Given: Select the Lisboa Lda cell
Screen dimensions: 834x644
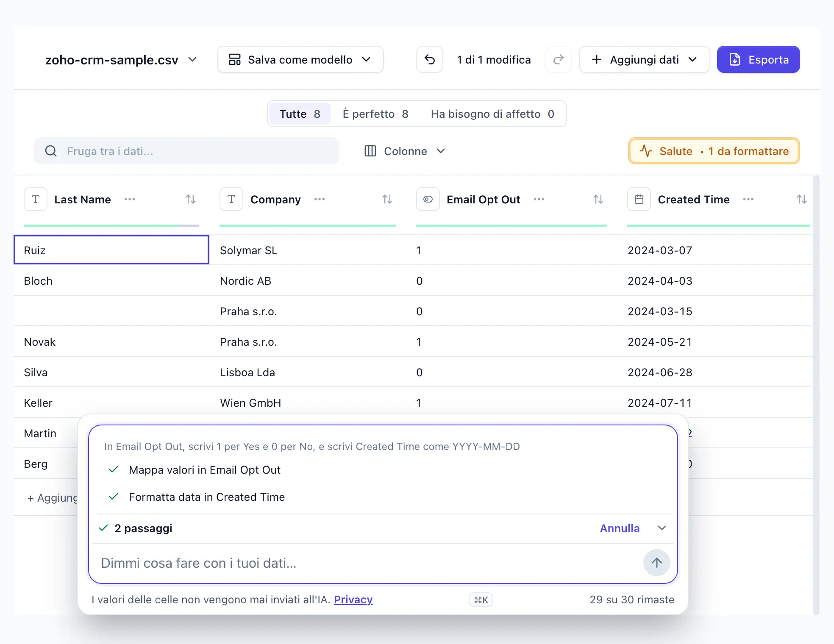Looking at the screenshot, I should (x=308, y=372).
